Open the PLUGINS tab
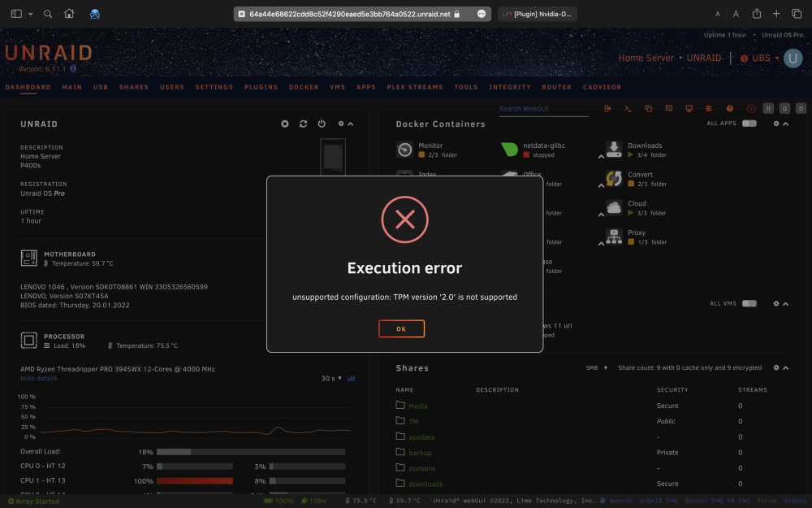The image size is (812, 508). point(261,87)
